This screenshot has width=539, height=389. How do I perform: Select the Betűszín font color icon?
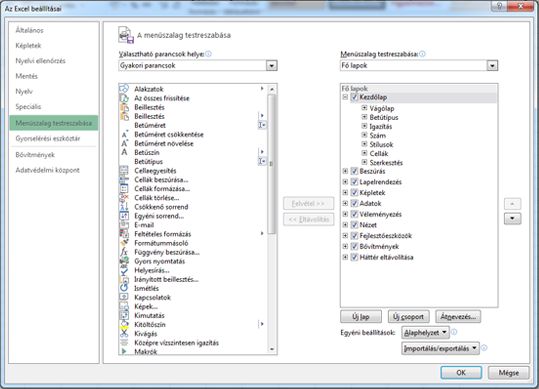click(124, 152)
